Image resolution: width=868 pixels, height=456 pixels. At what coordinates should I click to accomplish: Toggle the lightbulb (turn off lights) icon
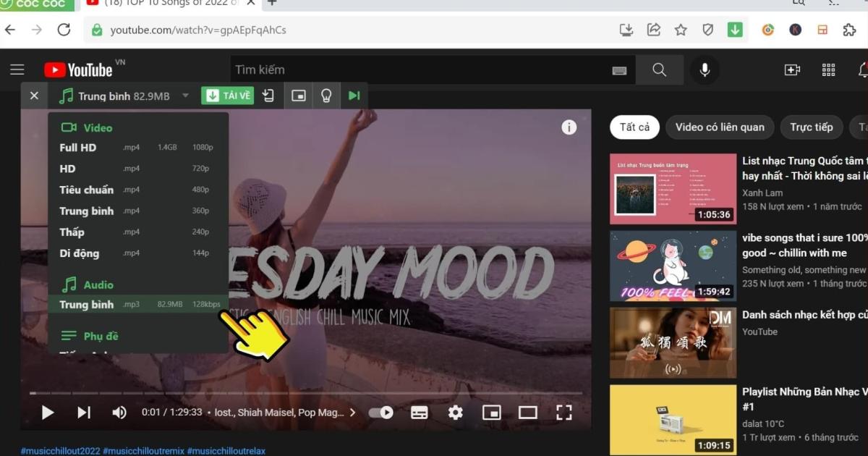(326, 95)
